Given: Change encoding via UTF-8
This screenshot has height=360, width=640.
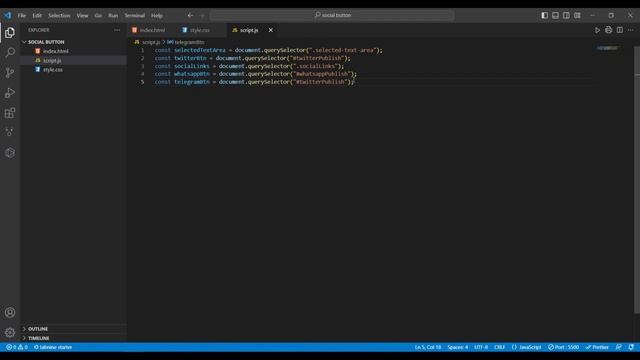Looking at the screenshot, I should (x=481, y=347).
